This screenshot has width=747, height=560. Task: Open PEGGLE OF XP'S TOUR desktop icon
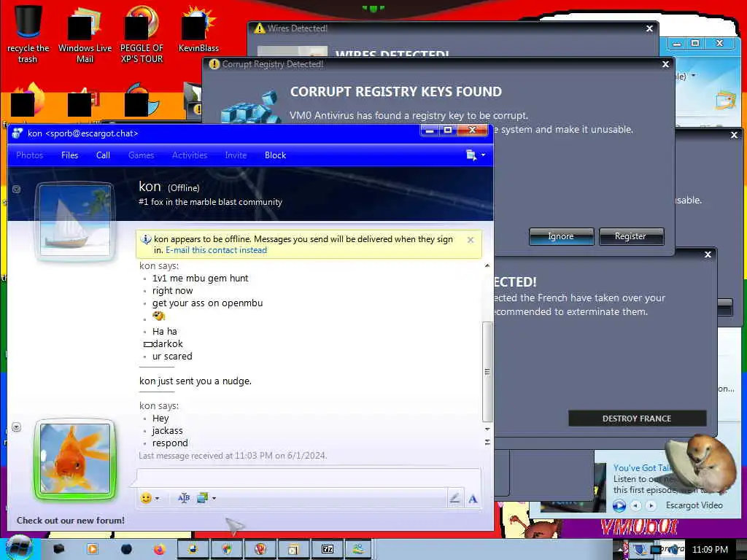click(142, 34)
